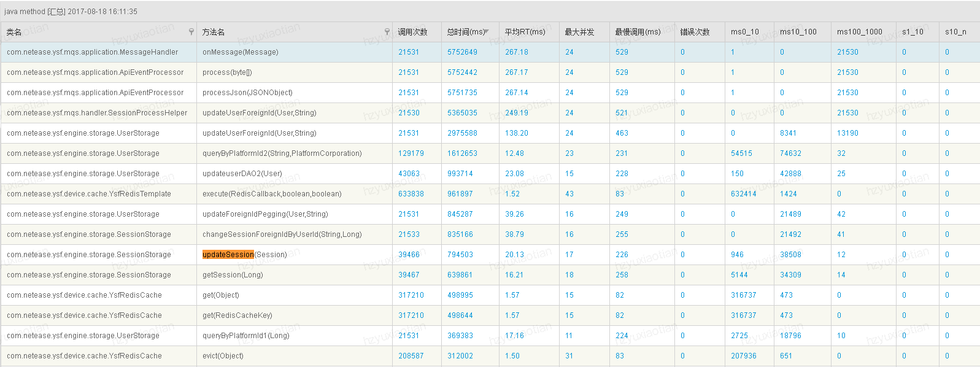980x367 pixels.
Task: Open the filter icon in 方法名 column header
Action: 388,32
